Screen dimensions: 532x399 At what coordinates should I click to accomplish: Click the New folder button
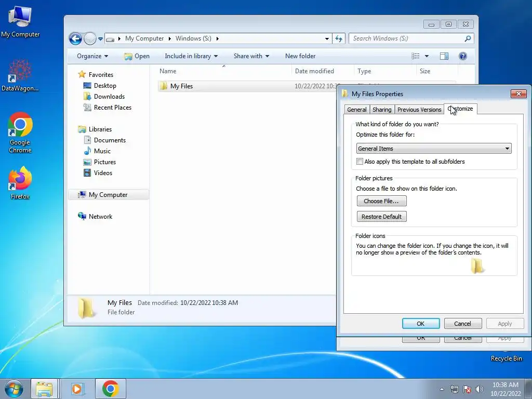pos(300,56)
